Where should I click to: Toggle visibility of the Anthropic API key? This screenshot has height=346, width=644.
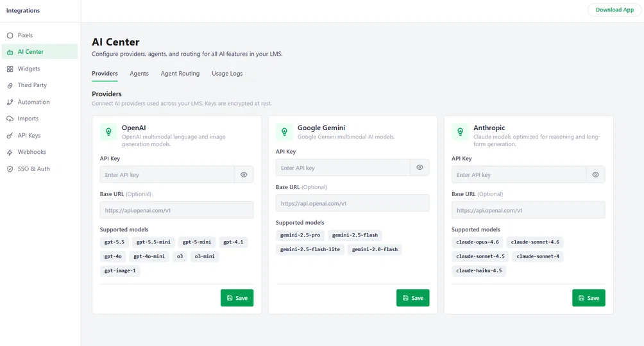(x=595, y=175)
